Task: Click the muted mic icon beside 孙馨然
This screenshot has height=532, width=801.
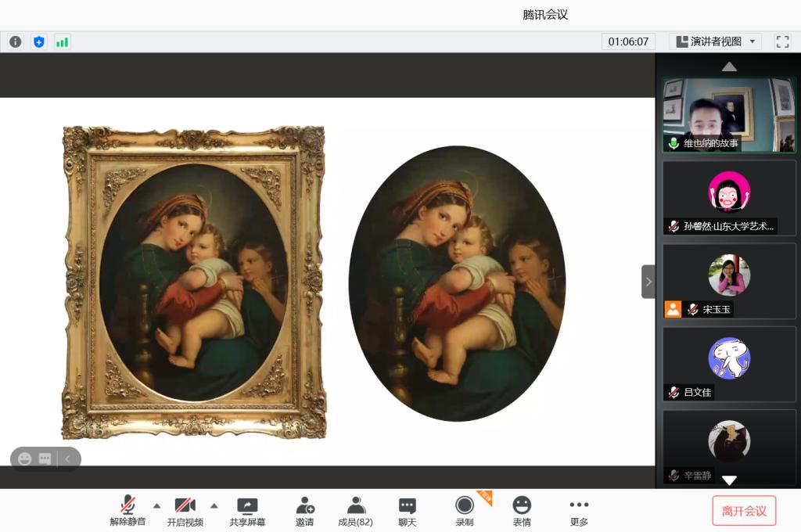Action: point(673,226)
